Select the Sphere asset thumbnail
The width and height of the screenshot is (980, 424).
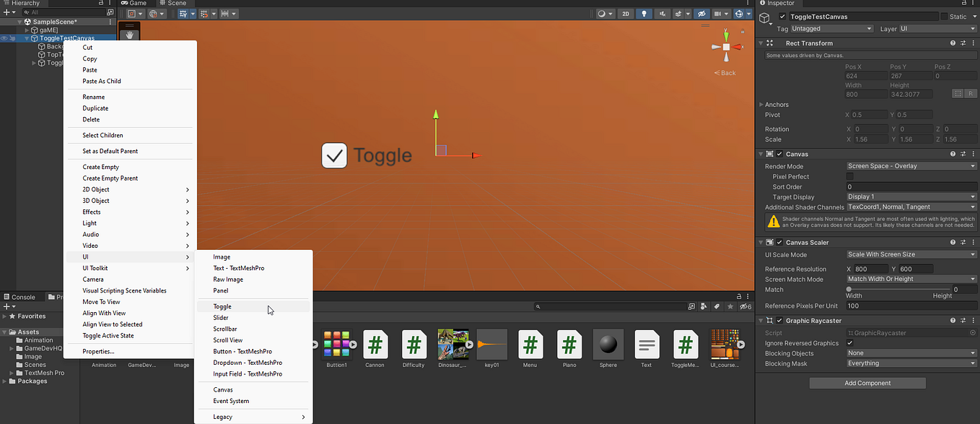click(x=608, y=345)
